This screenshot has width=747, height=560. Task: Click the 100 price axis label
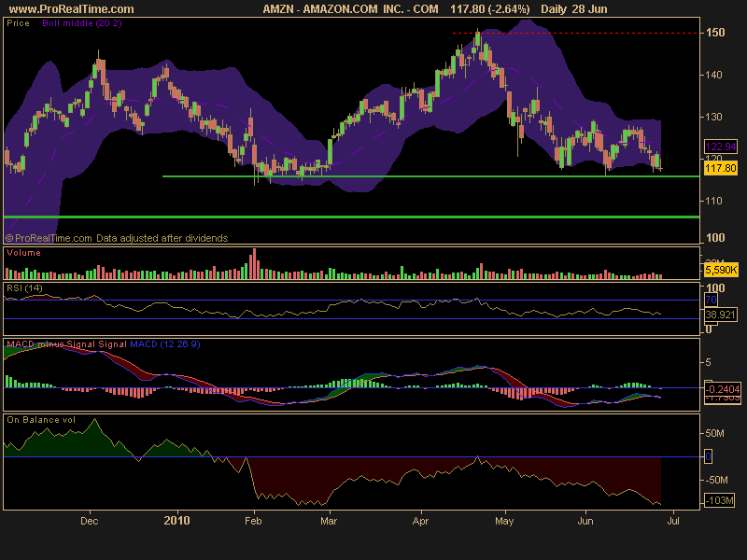pyautogui.click(x=715, y=238)
